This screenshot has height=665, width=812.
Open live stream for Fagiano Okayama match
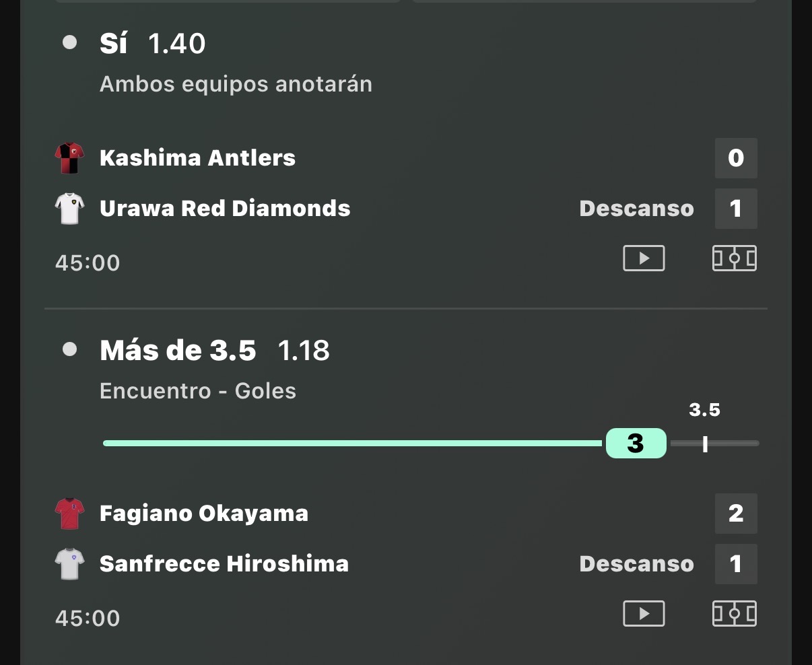(644, 614)
